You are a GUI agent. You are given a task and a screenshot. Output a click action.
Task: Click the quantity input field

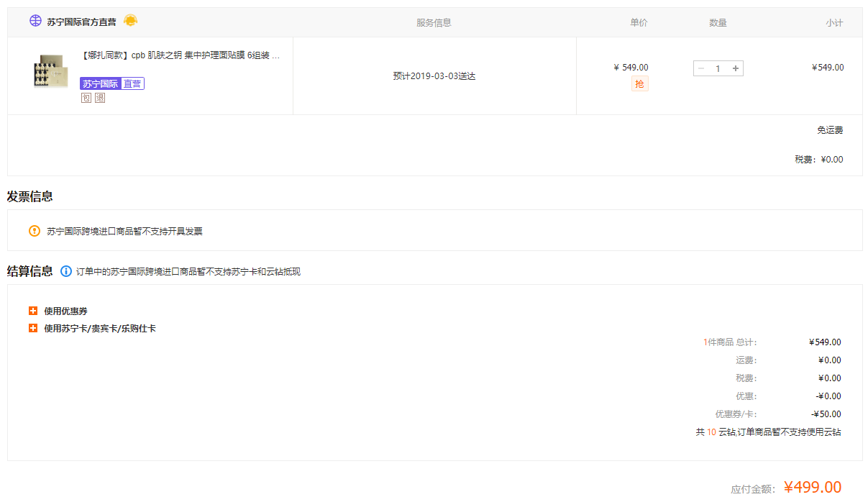[x=718, y=68]
